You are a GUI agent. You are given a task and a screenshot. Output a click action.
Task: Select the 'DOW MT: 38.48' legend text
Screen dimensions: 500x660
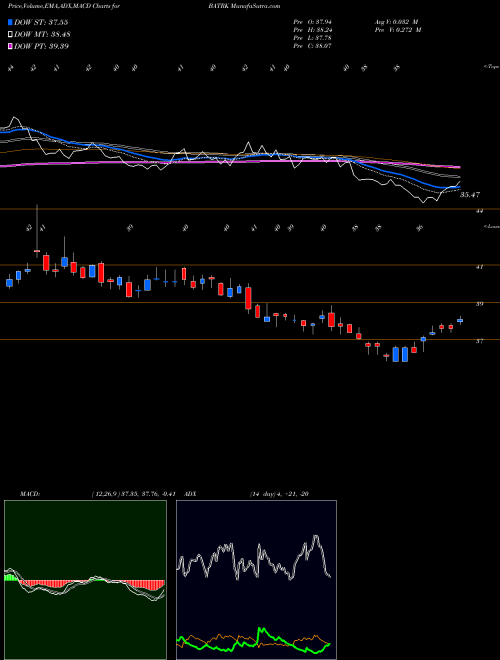(x=42, y=35)
